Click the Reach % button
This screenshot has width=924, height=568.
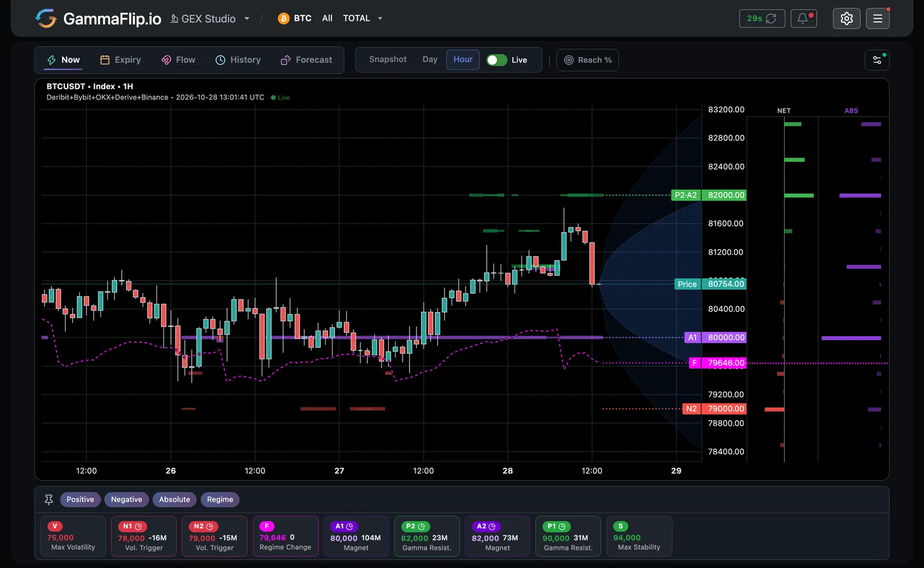click(x=587, y=60)
